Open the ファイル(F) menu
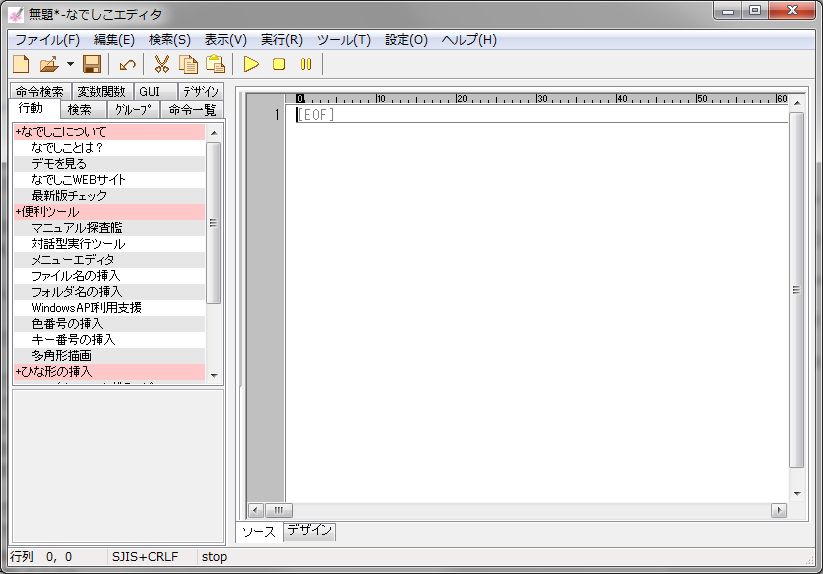The image size is (823, 574). tap(47, 40)
